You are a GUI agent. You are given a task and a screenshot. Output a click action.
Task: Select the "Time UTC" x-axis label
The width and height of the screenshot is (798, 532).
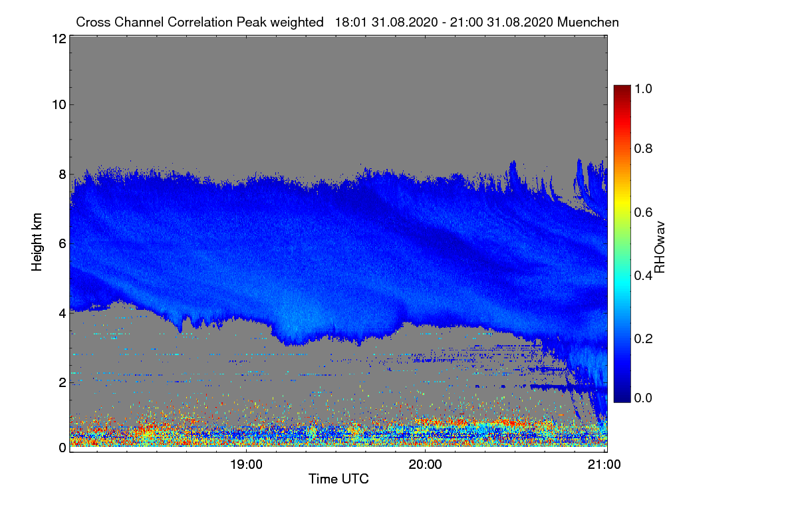338,479
